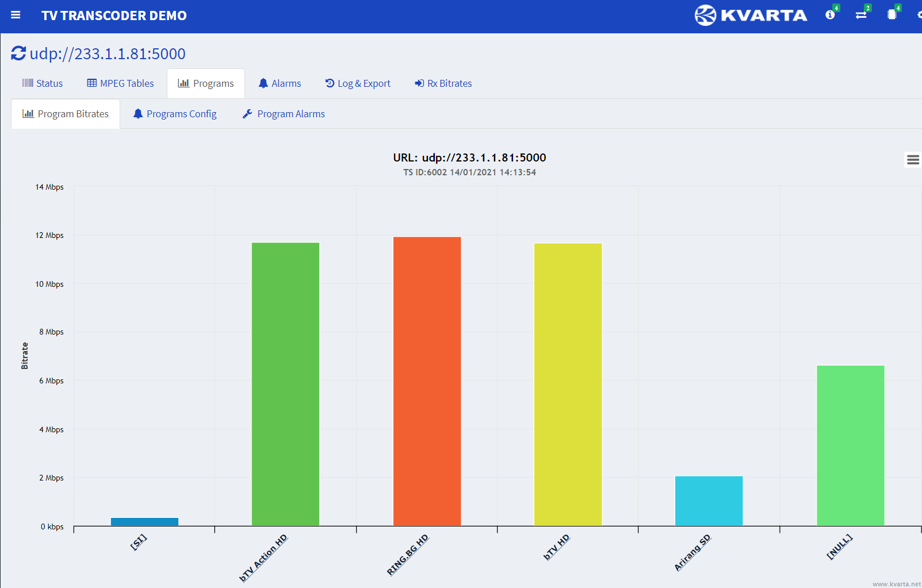Open the Program Alarms sub-tab

(x=284, y=114)
